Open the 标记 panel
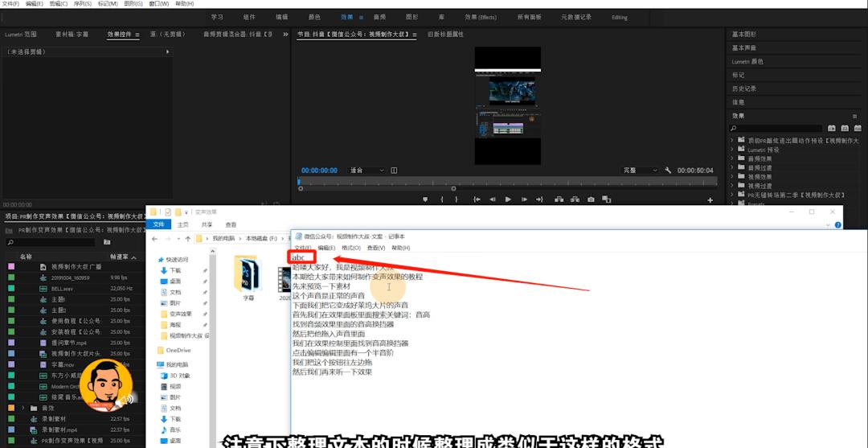Image resolution: width=868 pixels, height=448 pixels. 738,76
